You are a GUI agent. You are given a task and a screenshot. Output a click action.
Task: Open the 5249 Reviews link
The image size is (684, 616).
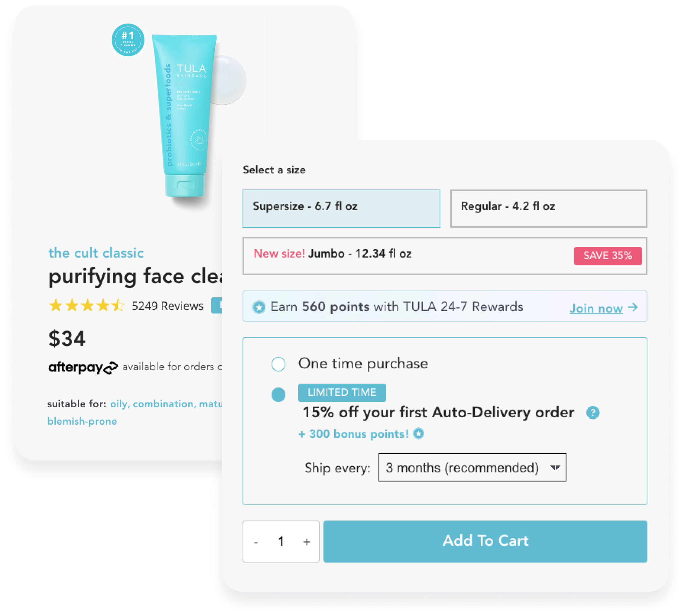168,306
